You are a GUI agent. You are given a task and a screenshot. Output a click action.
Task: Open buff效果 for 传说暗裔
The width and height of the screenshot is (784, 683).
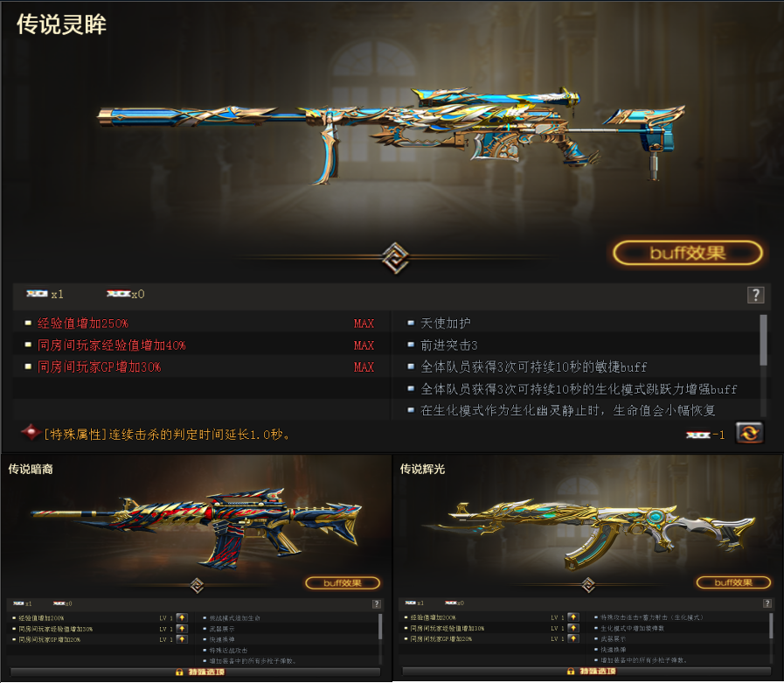coord(343,583)
